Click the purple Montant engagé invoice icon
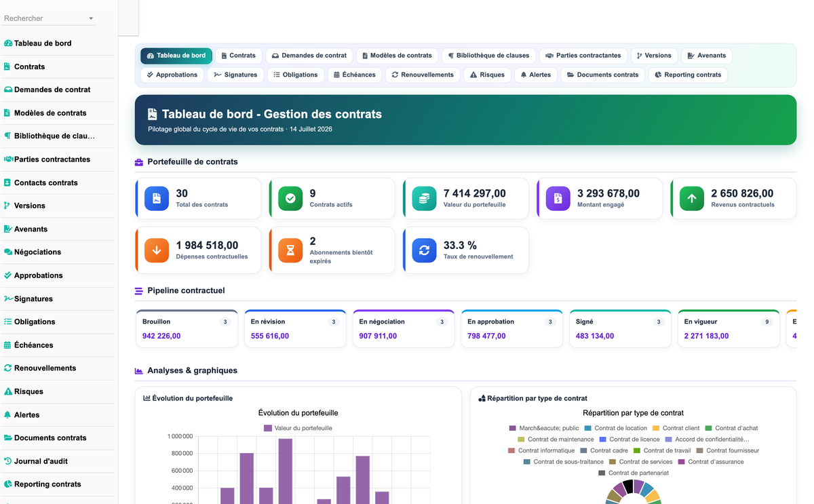Image resolution: width=814 pixels, height=504 pixels. point(558,198)
